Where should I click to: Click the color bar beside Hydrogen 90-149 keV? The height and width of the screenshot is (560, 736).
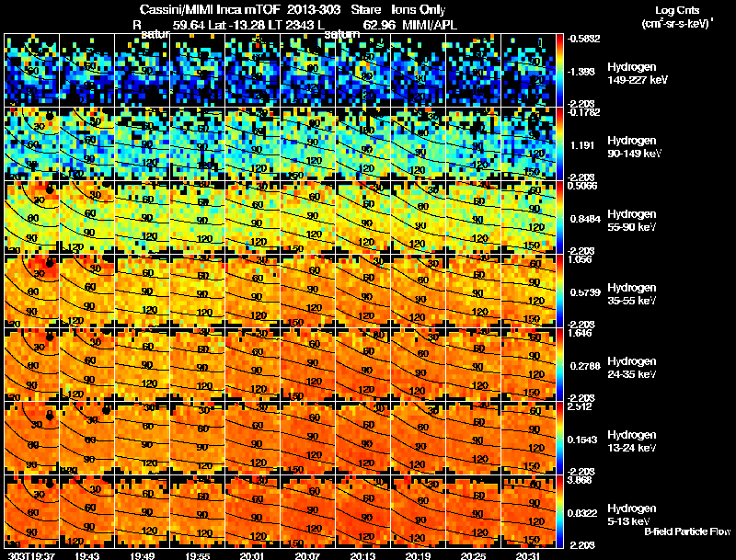point(559,143)
